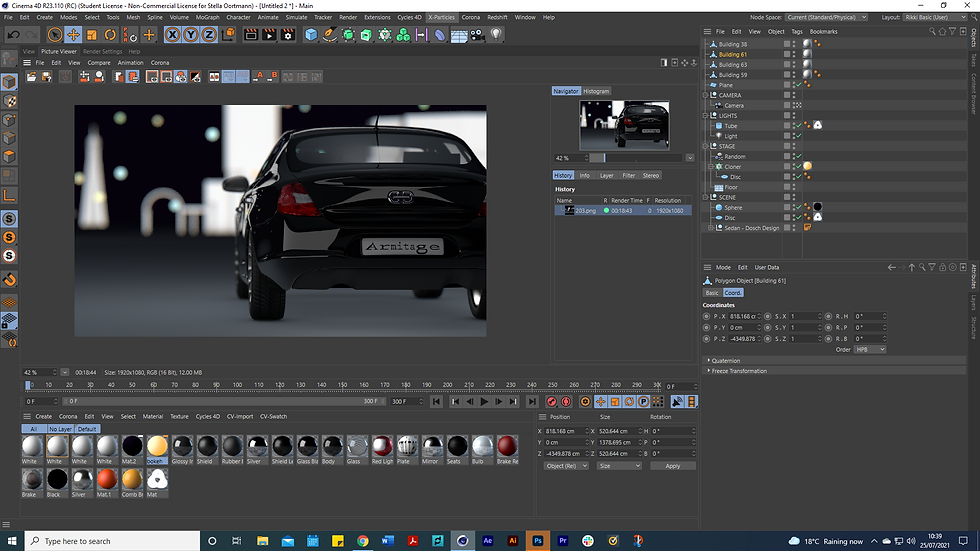Viewport: 980px width, 551px height.
Task: Click the All materials filter button
Action: [34, 429]
